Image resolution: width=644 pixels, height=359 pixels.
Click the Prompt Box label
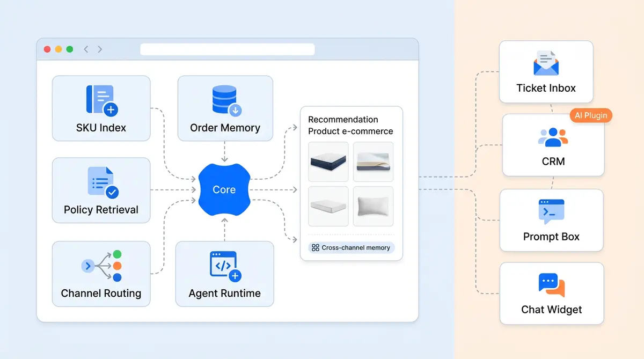(x=551, y=237)
